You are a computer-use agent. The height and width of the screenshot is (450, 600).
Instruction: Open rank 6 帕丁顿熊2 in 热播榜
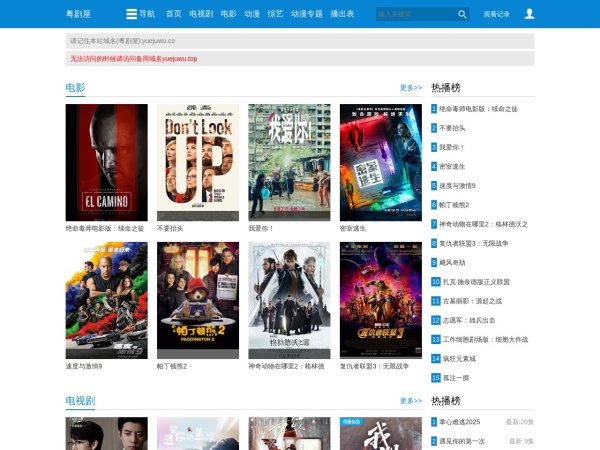454,205
